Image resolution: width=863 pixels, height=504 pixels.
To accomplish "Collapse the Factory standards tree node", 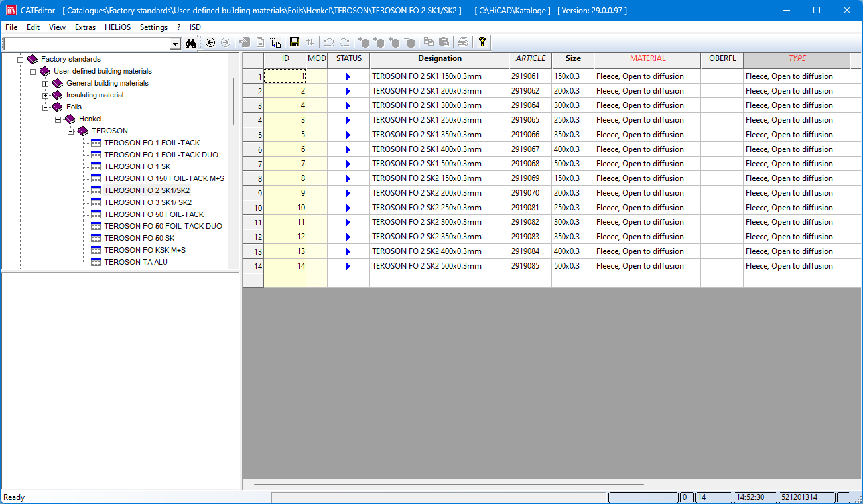I will (20, 60).
